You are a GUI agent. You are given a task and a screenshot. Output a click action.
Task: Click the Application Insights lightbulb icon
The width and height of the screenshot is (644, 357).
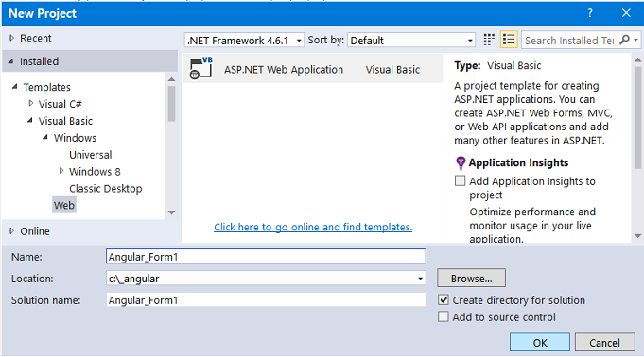point(461,162)
